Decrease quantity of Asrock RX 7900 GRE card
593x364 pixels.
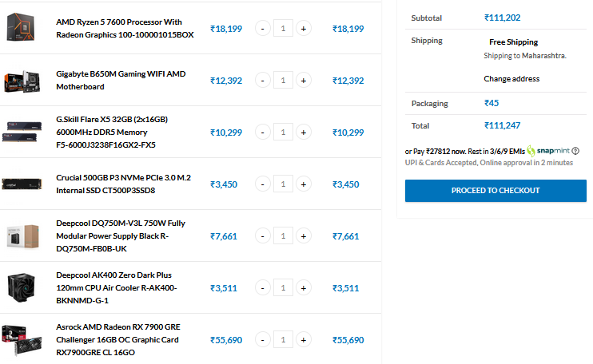pos(262,340)
